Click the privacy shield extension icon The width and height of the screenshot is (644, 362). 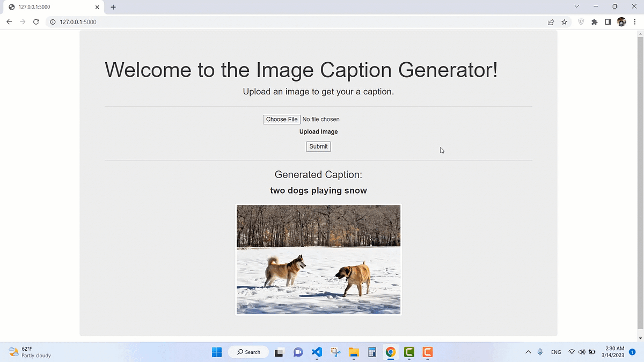tap(581, 22)
